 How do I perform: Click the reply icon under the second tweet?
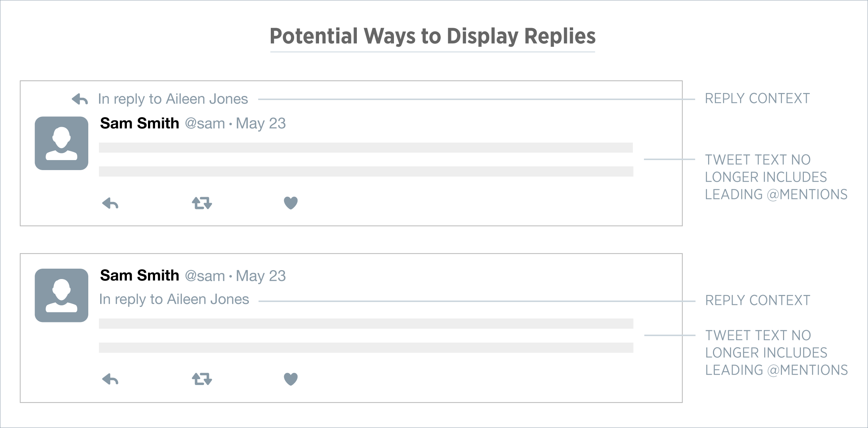click(x=110, y=379)
